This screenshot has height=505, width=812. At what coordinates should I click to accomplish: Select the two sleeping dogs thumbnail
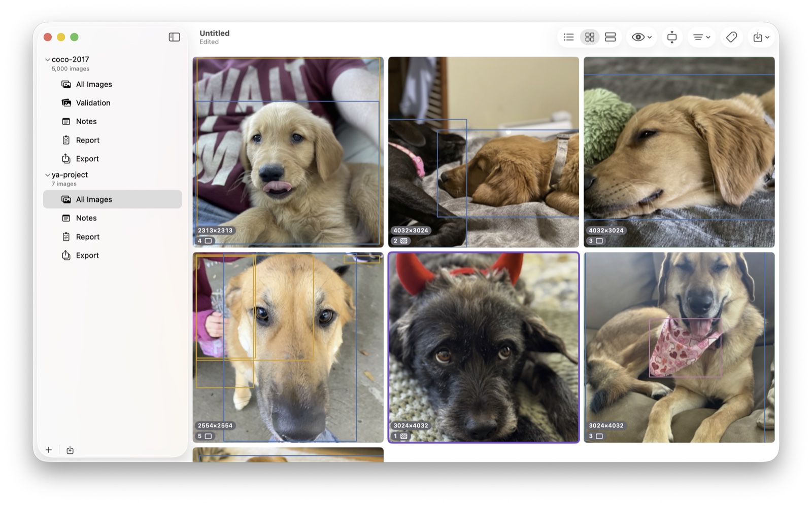483,152
